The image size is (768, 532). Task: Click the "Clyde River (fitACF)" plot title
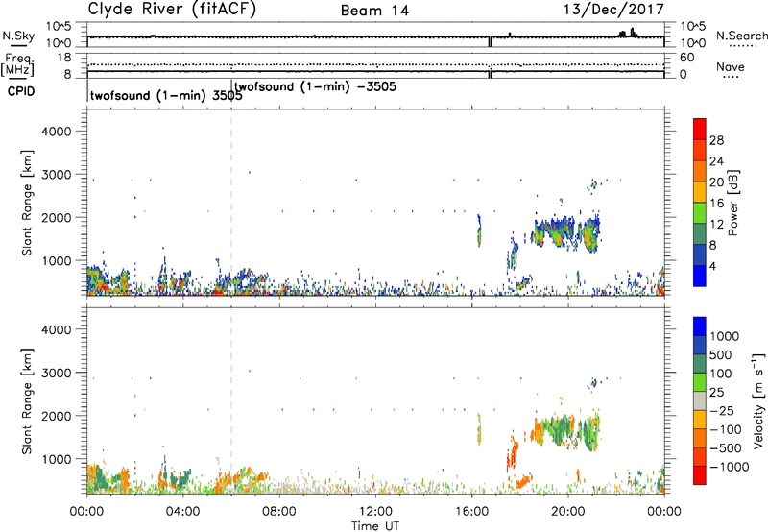pyautogui.click(x=172, y=10)
